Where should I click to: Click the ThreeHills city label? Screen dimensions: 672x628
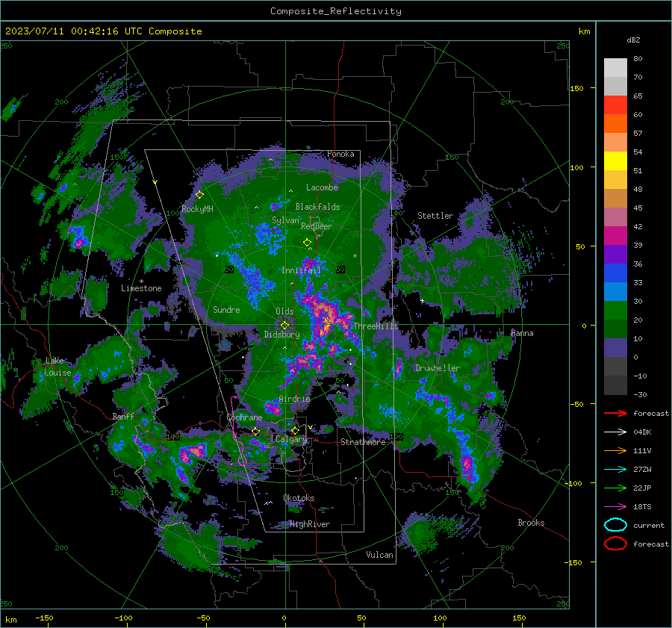pos(376,326)
